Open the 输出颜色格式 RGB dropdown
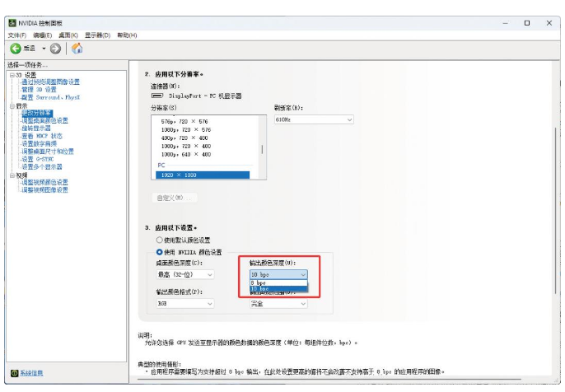565x392 pixels. click(x=184, y=303)
